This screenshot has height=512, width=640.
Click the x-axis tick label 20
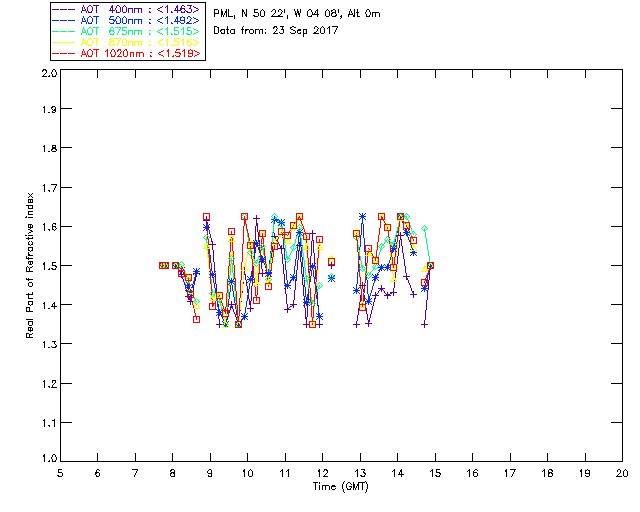point(622,473)
